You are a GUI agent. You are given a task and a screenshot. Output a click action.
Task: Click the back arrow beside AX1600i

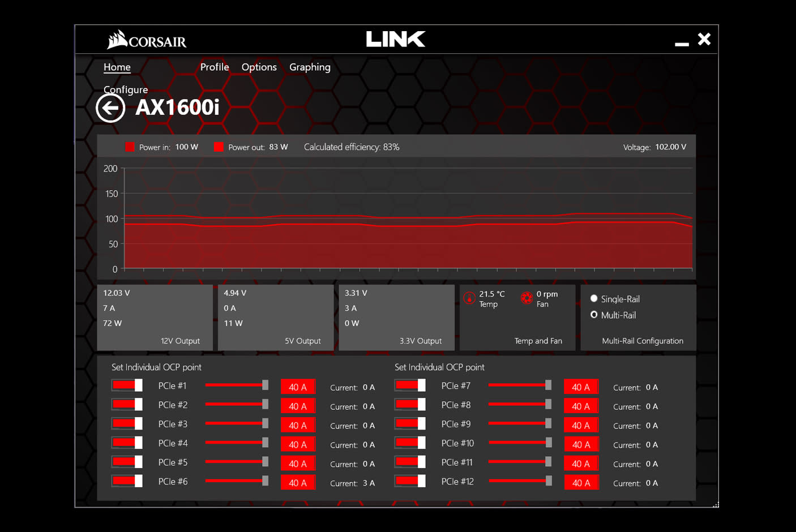pyautogui.click(x=110, y=108)
